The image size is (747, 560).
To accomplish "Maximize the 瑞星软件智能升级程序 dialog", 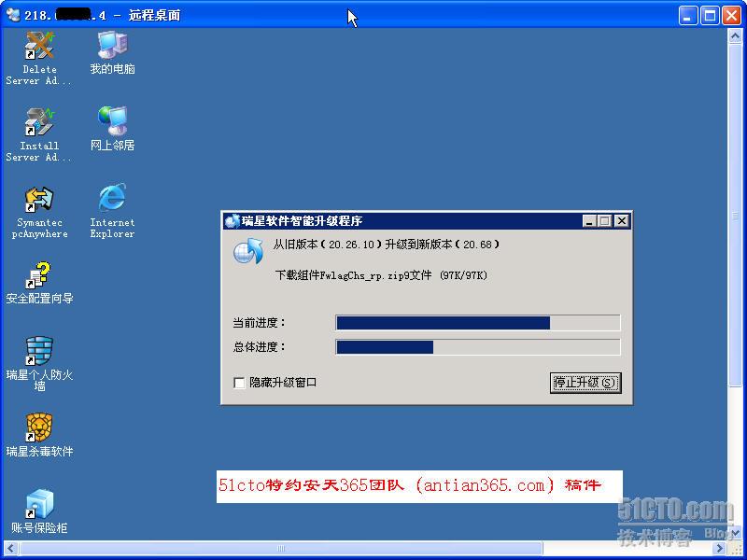I will pyautogui.click(x=604, y=221).
